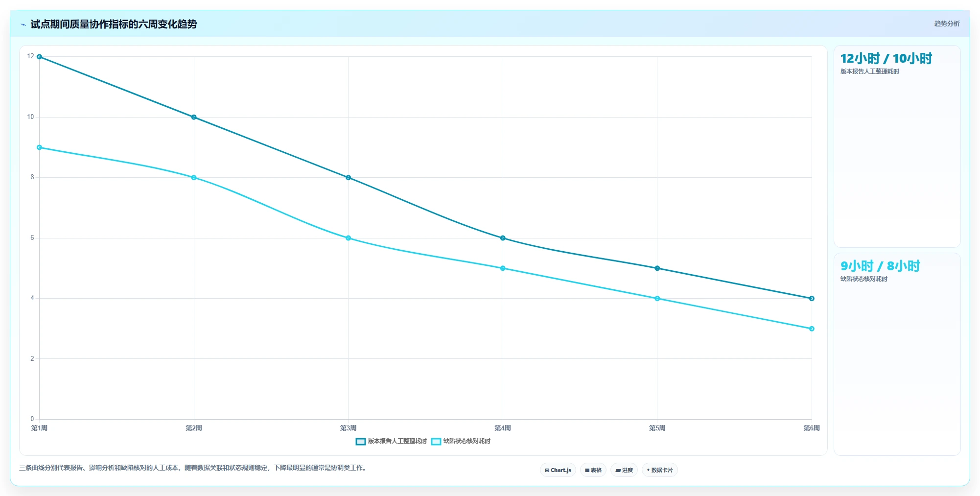Image resolution: width=980 pixels, height=496 pixels.
Task: Click the cyan line point at 第4周
Action: coord(503,268)
